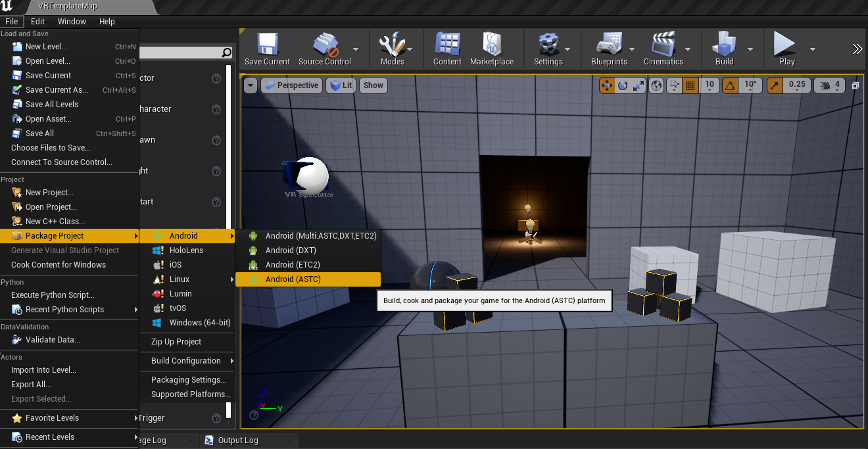Select iOS platform entry

(187, 265)
